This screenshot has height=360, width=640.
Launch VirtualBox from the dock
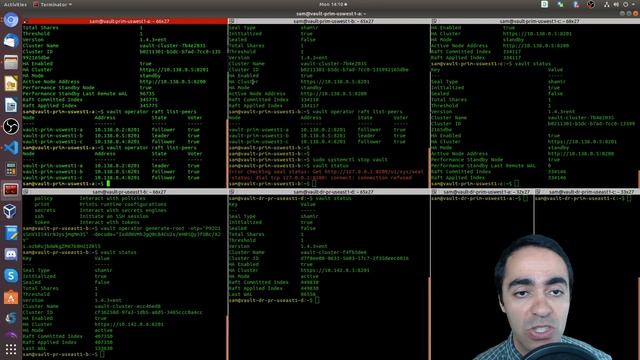[11, 211]
